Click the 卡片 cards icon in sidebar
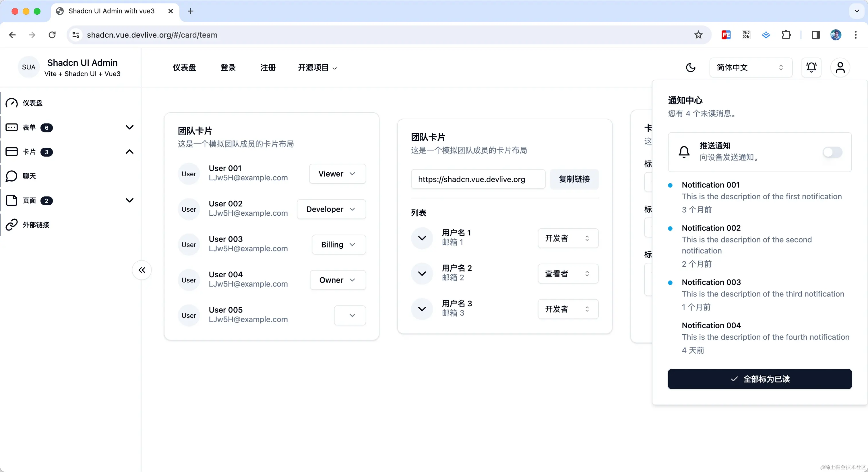 tap(11, 151)
